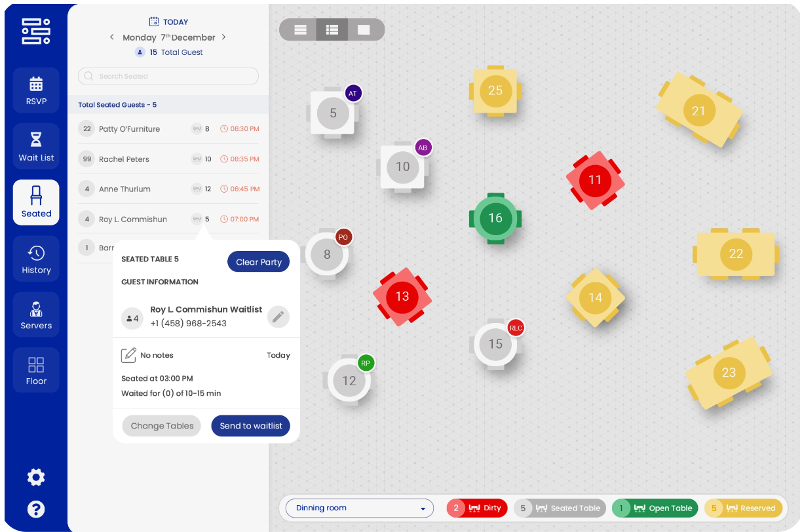804x532 pixels.
Task: Click the PO guest badge
Action: (x=343, y=237)
